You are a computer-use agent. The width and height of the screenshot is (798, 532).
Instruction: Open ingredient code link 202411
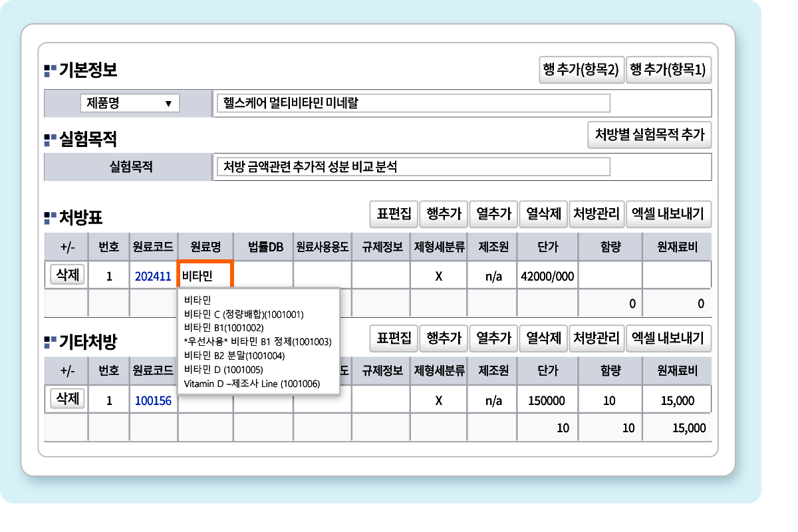[x=153, y=275]
